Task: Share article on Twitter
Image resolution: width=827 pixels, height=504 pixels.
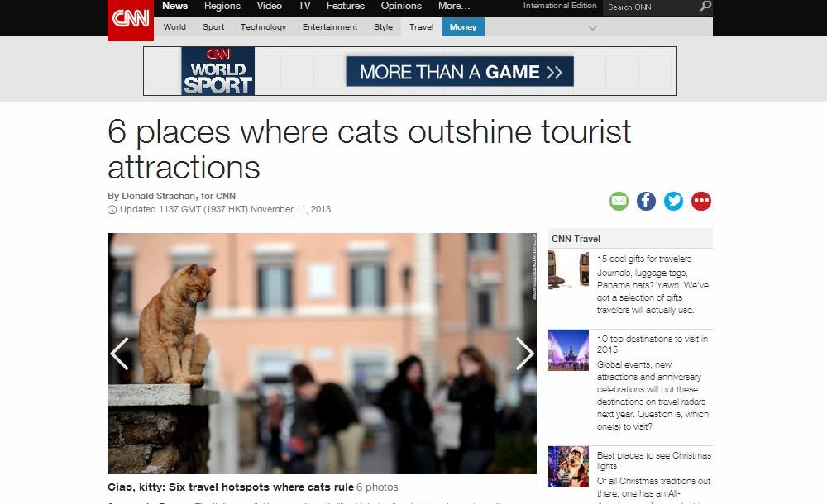Action: point(673,201)
